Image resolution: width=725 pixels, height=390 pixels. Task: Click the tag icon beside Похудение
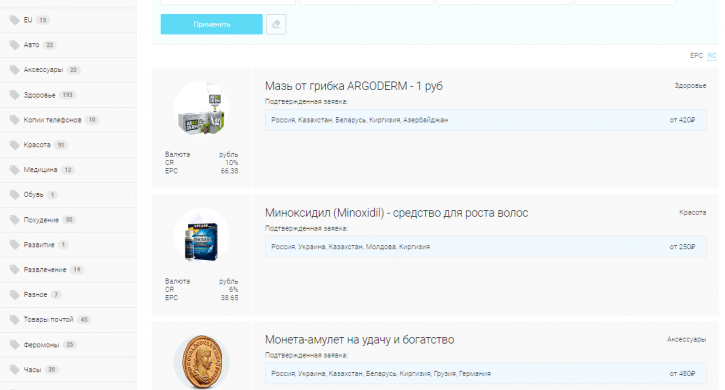[x=14, y=220]
